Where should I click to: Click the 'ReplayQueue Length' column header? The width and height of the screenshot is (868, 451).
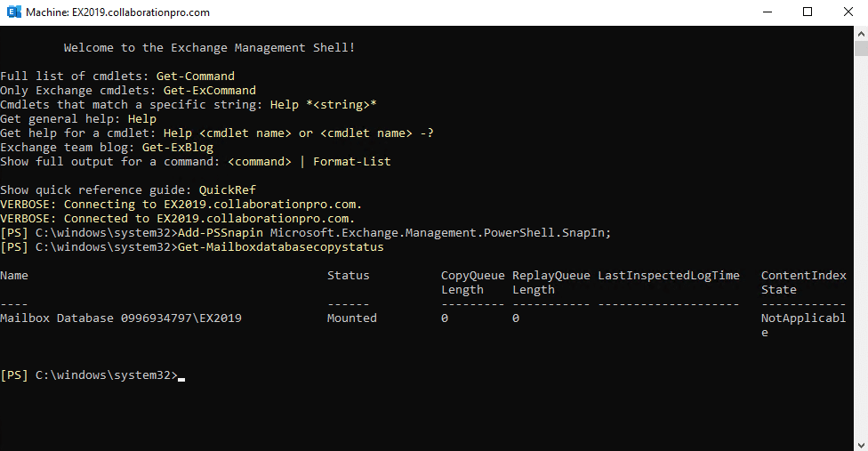[x=551, y=282]
